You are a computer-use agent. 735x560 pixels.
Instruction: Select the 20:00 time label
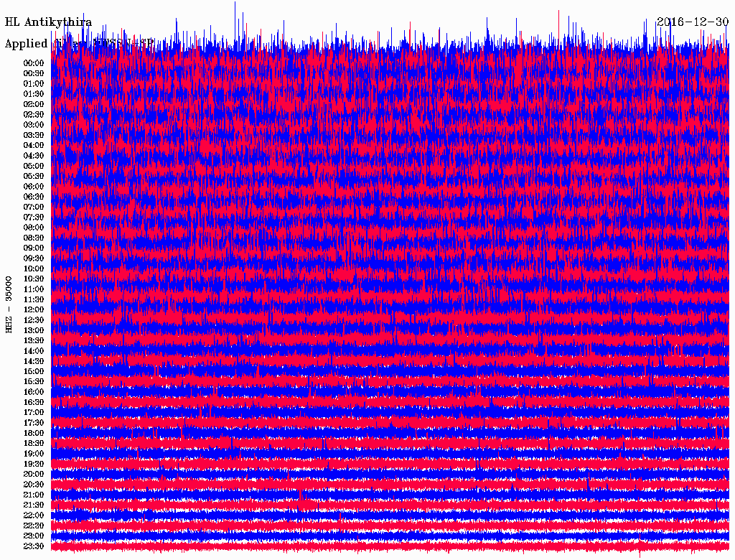pyautogui.click(x=33, y=475)
